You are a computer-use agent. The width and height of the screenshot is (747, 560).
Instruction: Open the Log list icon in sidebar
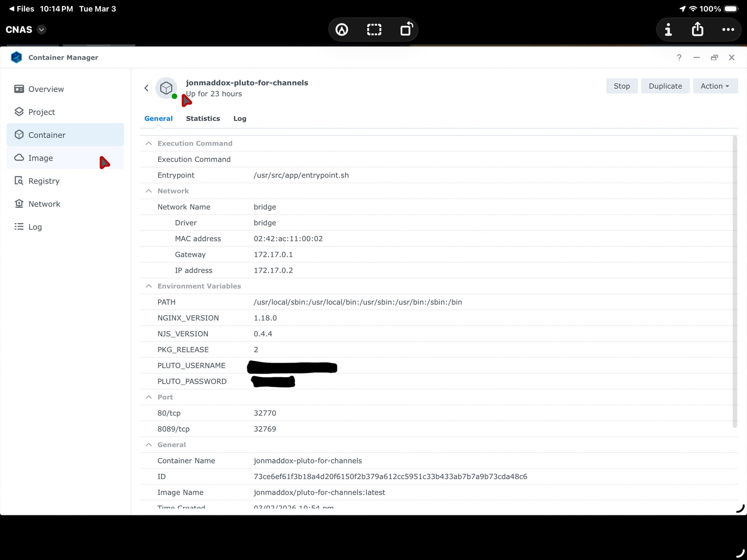pos(19,227)
